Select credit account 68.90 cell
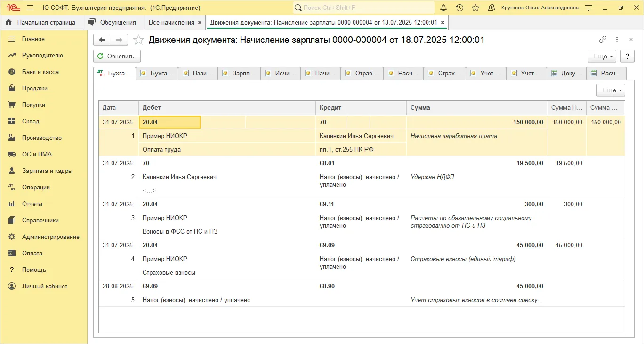 [327, 287]
